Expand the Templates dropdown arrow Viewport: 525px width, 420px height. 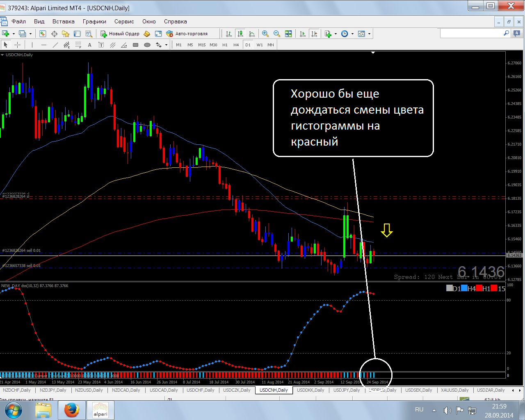pos(369,34)
